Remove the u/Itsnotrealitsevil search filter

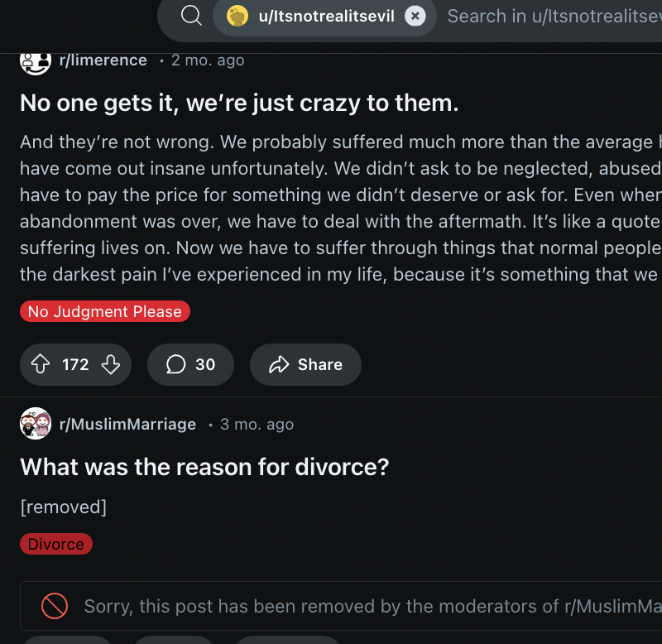pos(416,16)
